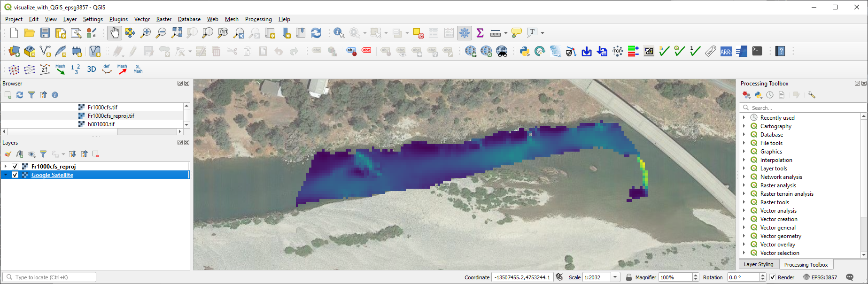Screen dimensions: 868x284
Task: Expand the Cartography toolbox group
Action: [744, 126]
